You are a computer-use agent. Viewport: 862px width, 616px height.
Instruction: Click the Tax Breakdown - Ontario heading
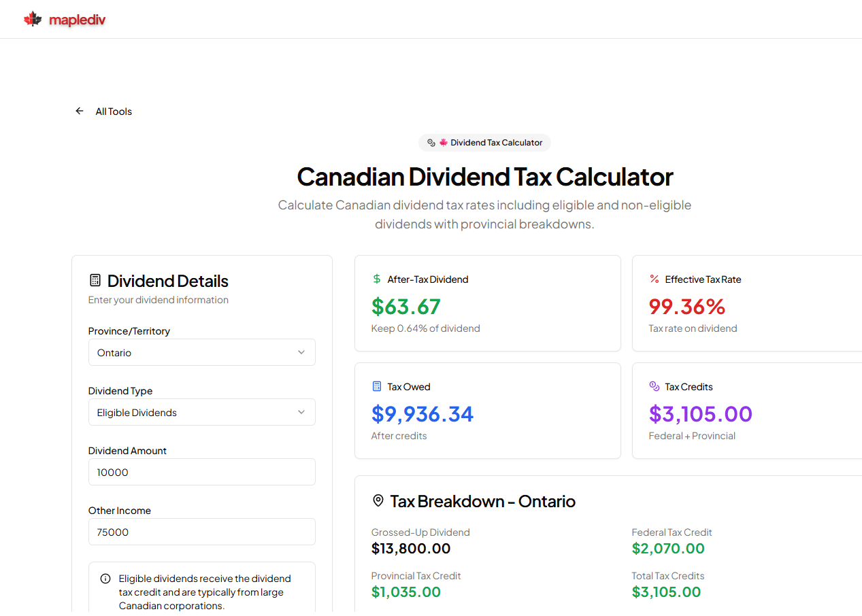click(483, 502)
